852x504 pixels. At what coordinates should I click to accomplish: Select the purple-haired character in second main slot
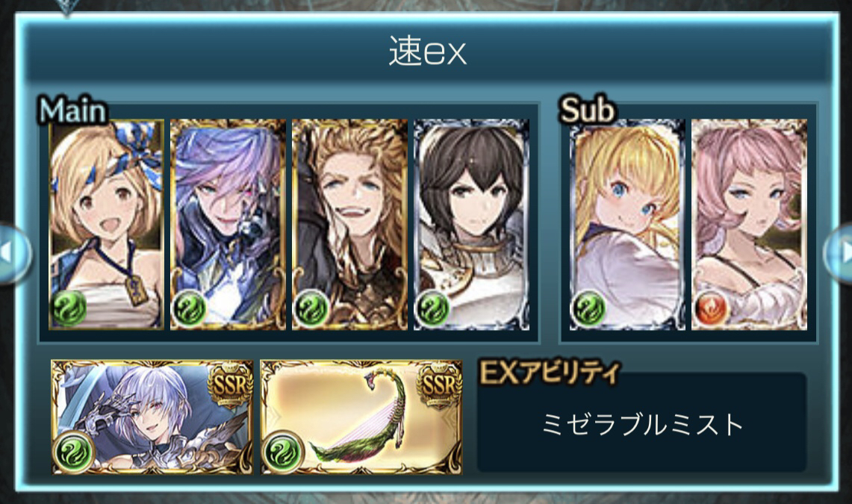pyautogui.click(x=228, y=224)
